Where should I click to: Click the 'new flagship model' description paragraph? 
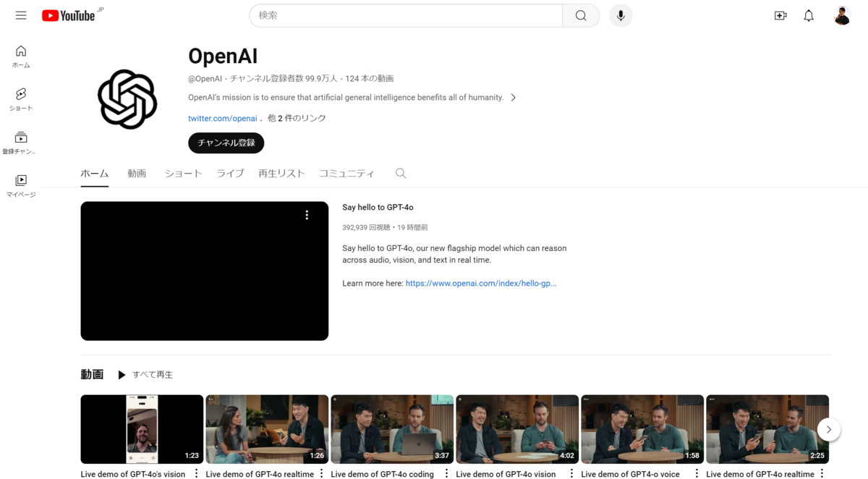pyautogui.click(x=454, y=254)
